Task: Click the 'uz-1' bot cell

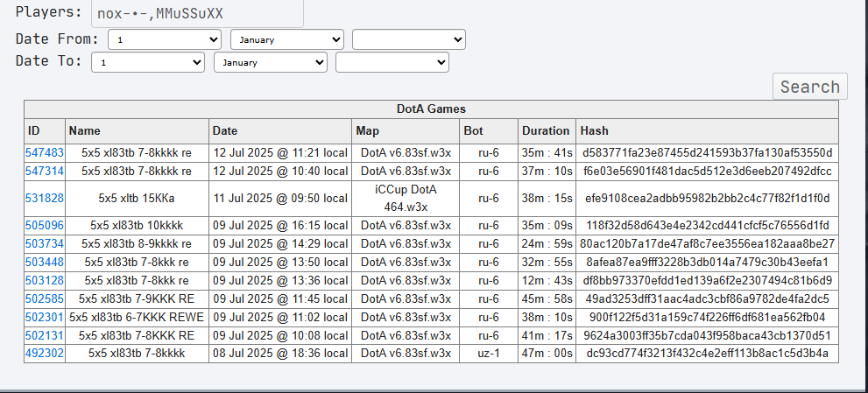Action: click(489, 353)
